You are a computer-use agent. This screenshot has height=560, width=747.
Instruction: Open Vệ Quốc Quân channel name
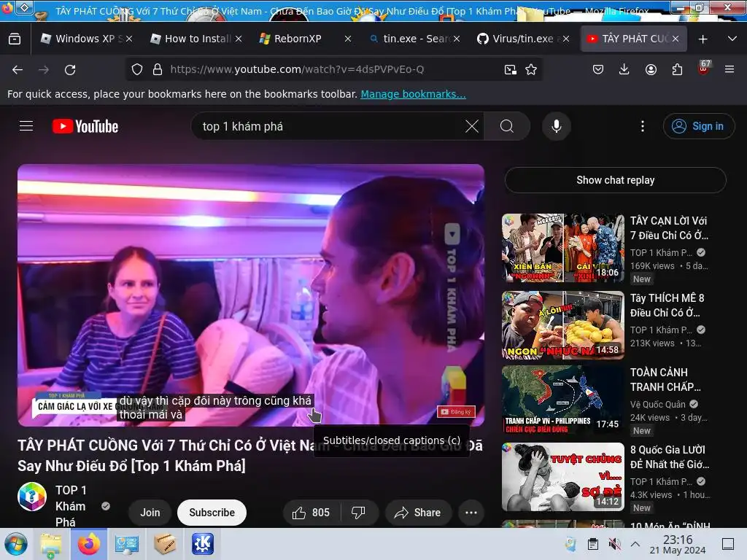[657, 404]
